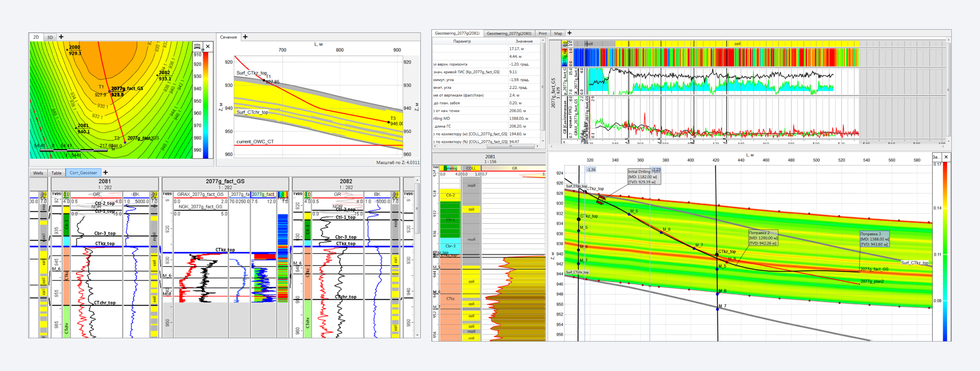Viewport: 980px width, 371px height.
Task: Select T1 point in the Сечения section
Action: click(264, 80)
